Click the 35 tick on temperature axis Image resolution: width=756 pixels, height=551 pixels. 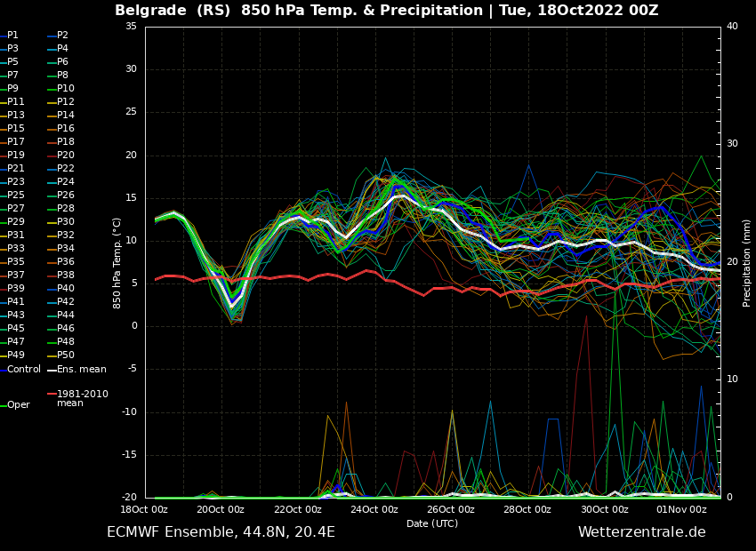131,26
